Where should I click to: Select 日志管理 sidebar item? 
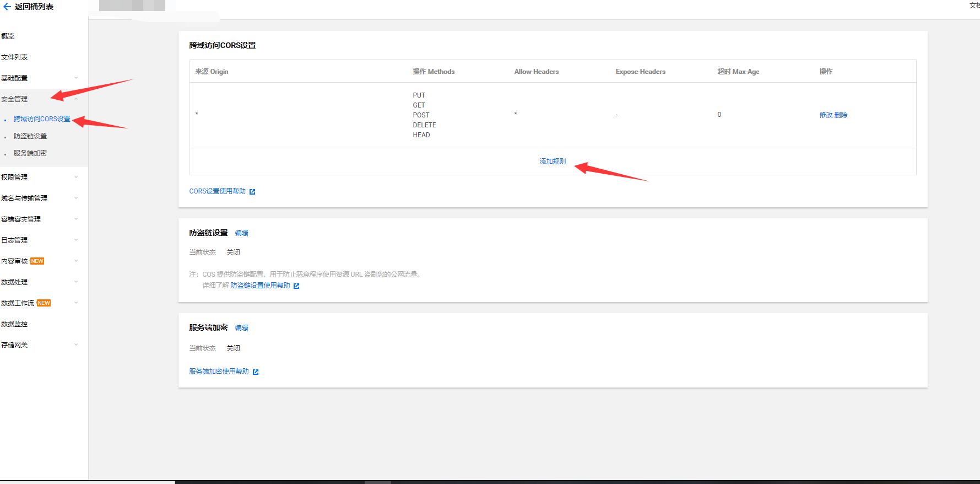(x=14, y=240)
